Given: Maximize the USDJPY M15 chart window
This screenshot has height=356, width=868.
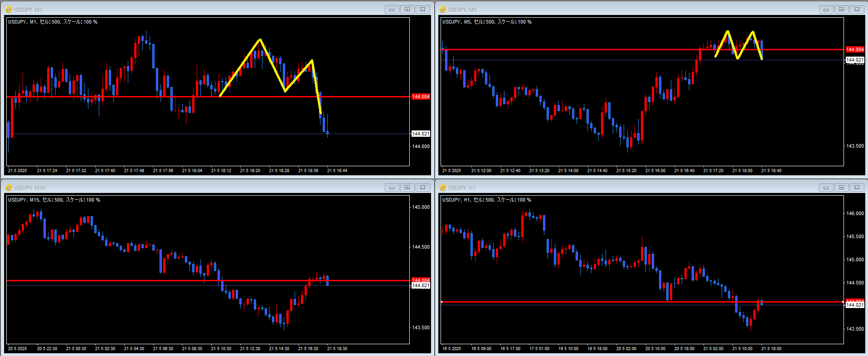Looking at the screenshot, I should click(407, 188).
